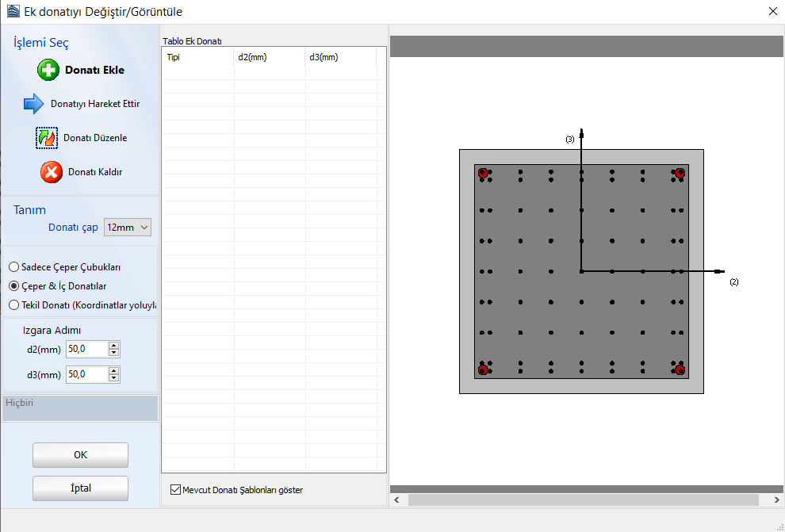Click the top-right red corner rebar
This screenshot has width=785, height=532.
[x=680, y=173]
